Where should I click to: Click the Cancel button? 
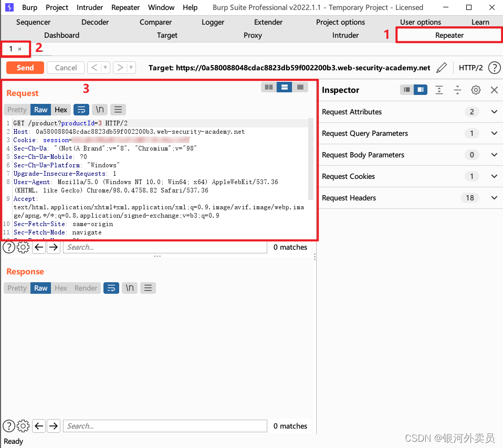point(66,68)
